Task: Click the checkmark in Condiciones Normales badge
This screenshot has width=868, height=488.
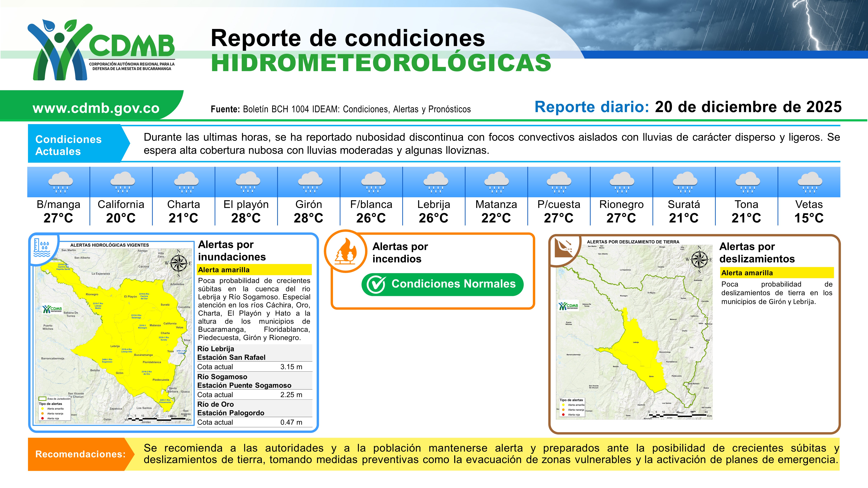Action: point(376,285)
